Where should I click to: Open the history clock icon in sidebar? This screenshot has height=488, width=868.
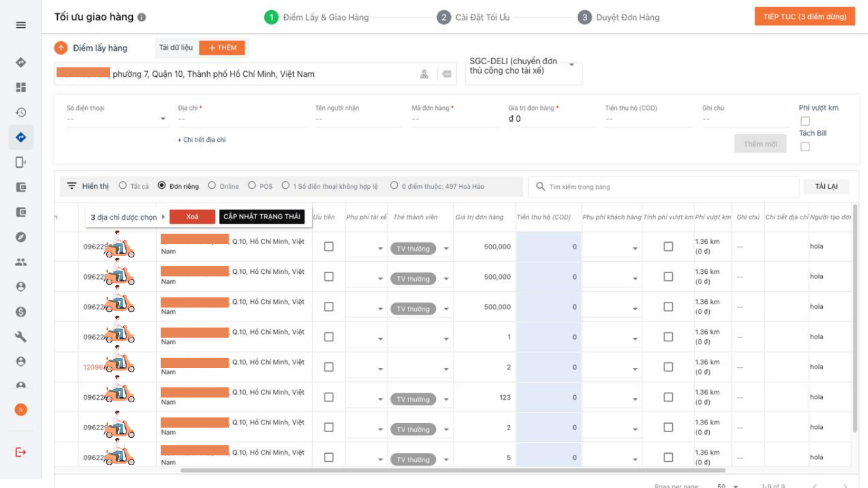[x=21, y=112]
